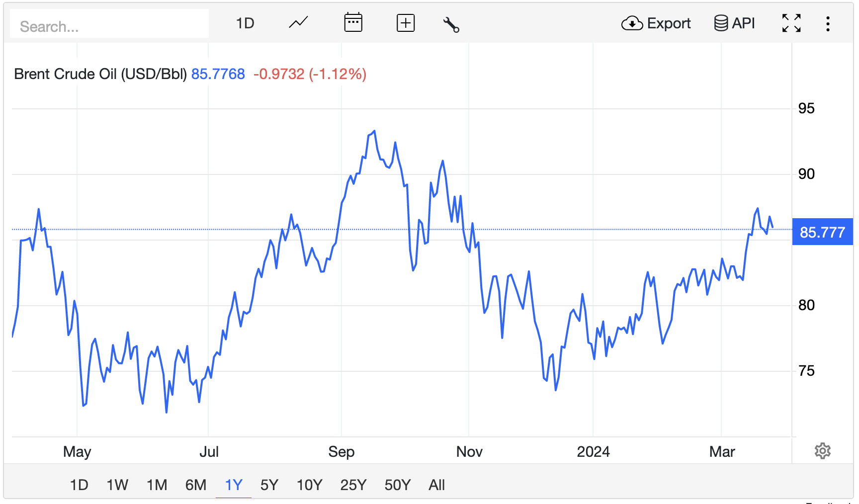Image resolution: width=859 pixels, height=504 pixels.
Task: Click the 85.777 current price marker
Action: point(822,232)
